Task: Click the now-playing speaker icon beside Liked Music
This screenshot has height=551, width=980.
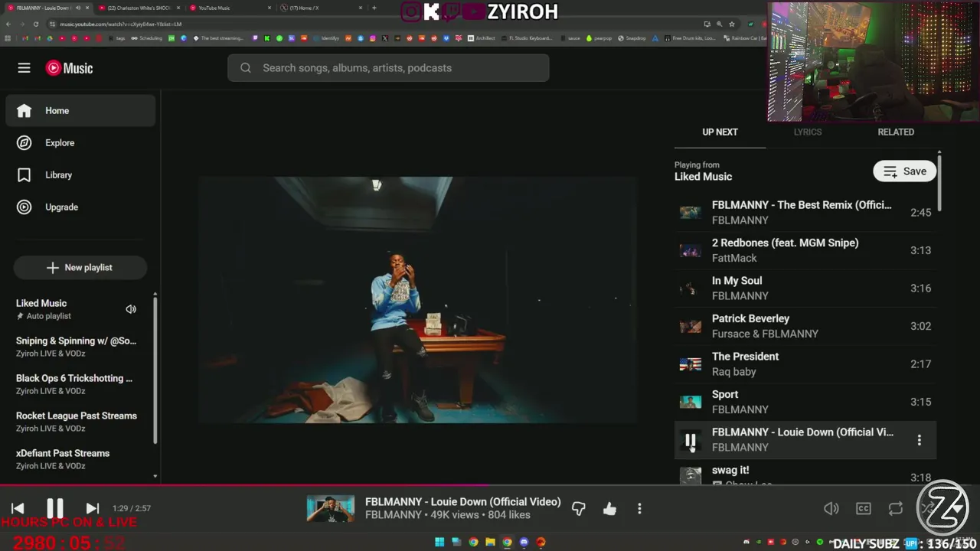Action: [x=131, y=309]
